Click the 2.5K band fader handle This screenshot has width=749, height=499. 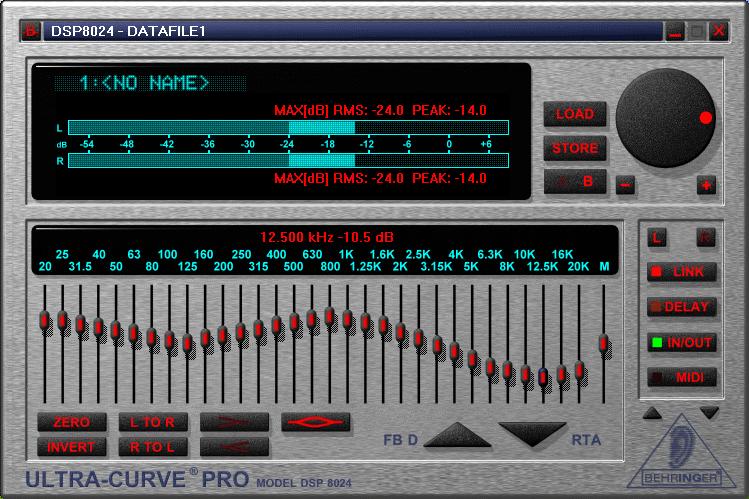click(418, 339)
